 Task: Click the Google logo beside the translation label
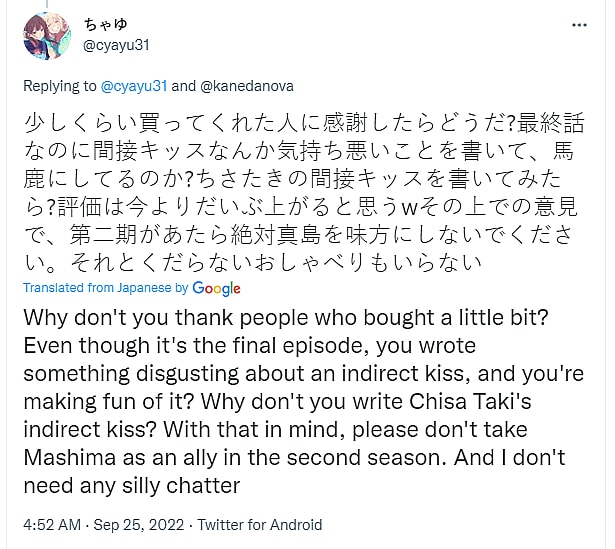tap(217, 288)
